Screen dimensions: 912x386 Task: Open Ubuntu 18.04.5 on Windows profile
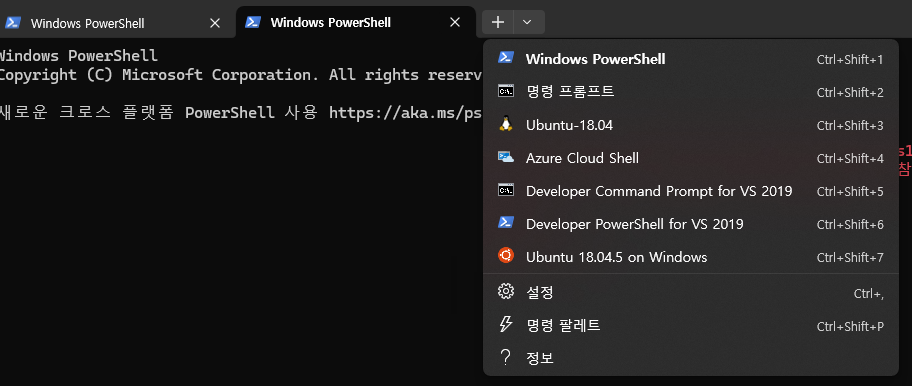[x=690, y=257]
